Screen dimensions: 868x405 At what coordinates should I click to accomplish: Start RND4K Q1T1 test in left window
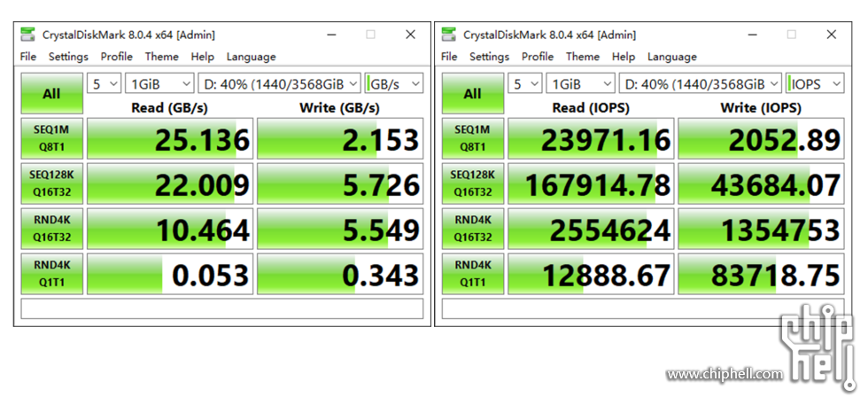(52, 274)
